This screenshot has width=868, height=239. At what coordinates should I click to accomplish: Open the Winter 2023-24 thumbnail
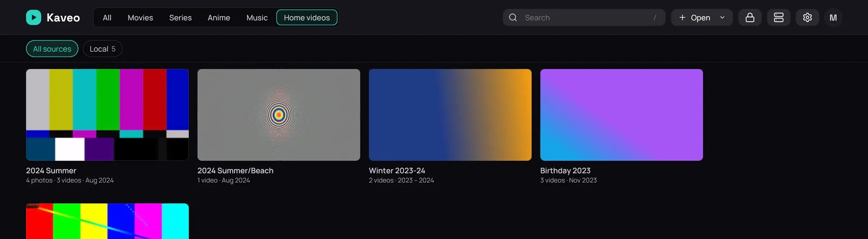(x=450, y=115)
